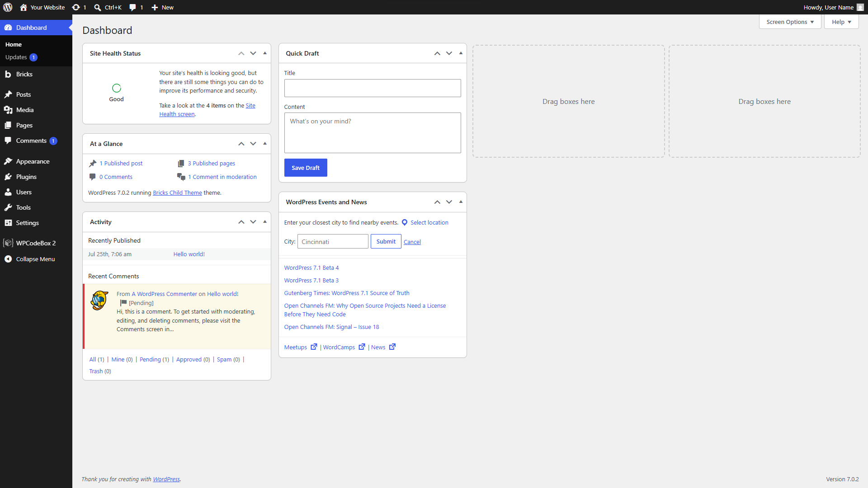868x488 pixels.
Task: Click the Users icon in sidebar
Action: point(8,192)
